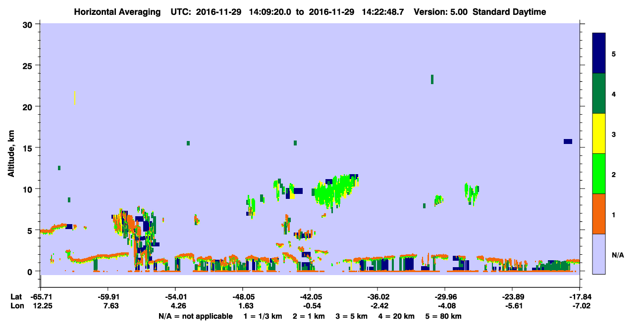Viewport: 644px width, 330px height.
Task: Click the orange color bar segment labeled 1
Action: [x=599, y=214]
